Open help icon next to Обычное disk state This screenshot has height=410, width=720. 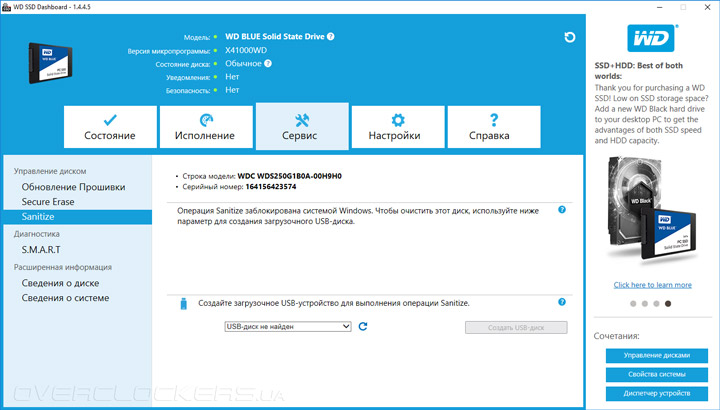click(268, 63)
